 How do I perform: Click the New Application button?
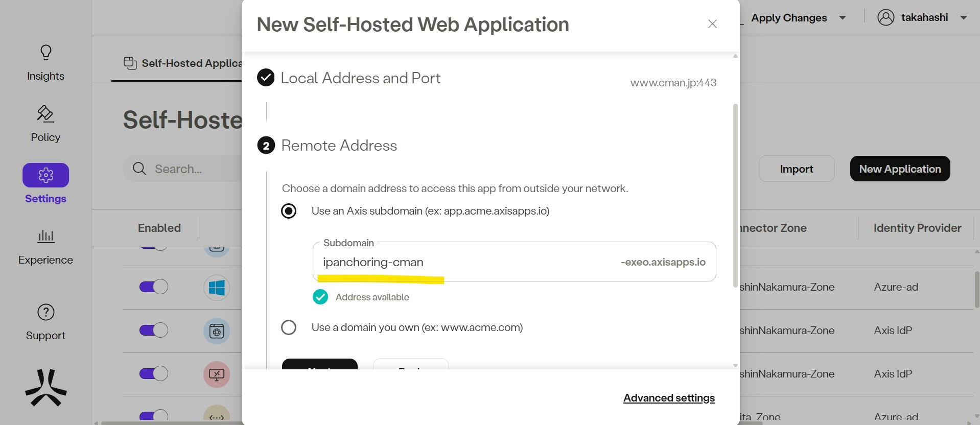900,169
